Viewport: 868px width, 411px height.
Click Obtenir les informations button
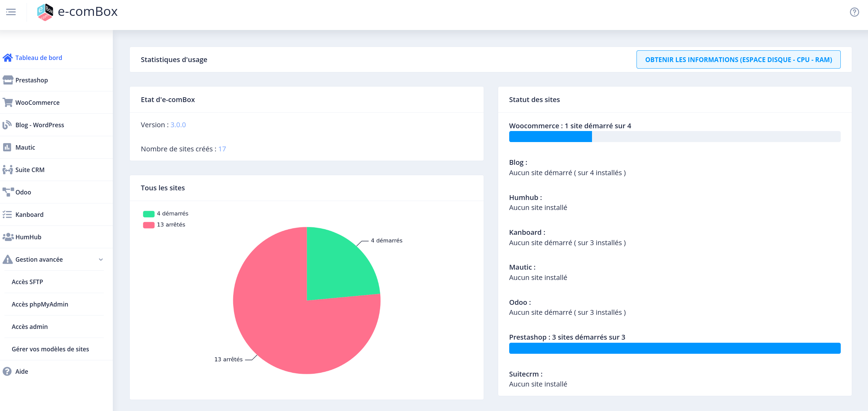click(738, 60)
